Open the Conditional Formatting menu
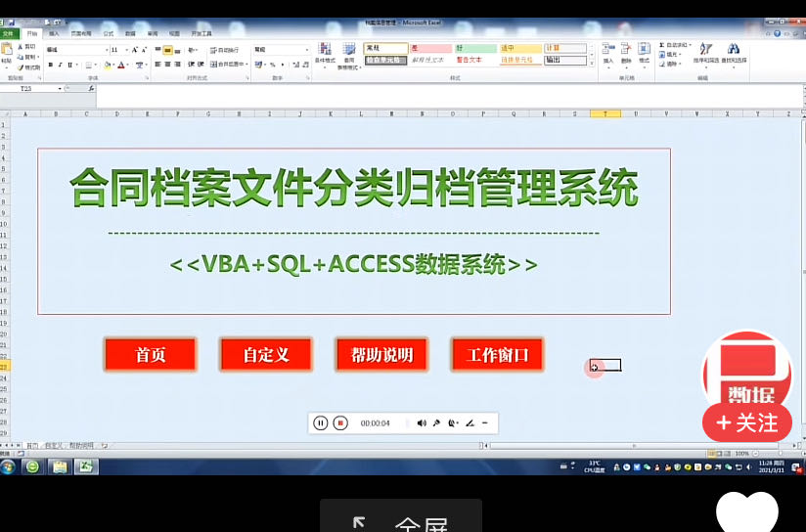 coord(325,56)
